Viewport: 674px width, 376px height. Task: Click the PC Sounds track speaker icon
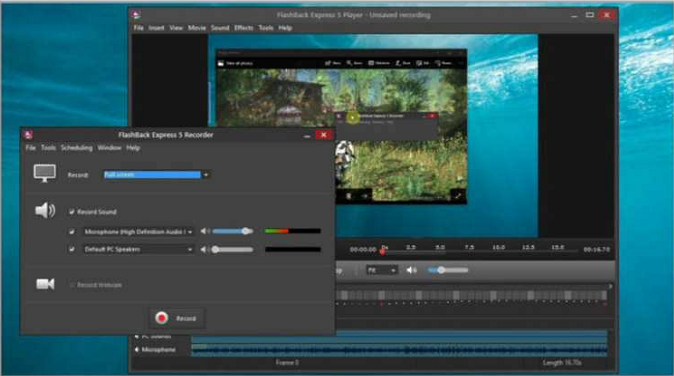pos(137,336)
